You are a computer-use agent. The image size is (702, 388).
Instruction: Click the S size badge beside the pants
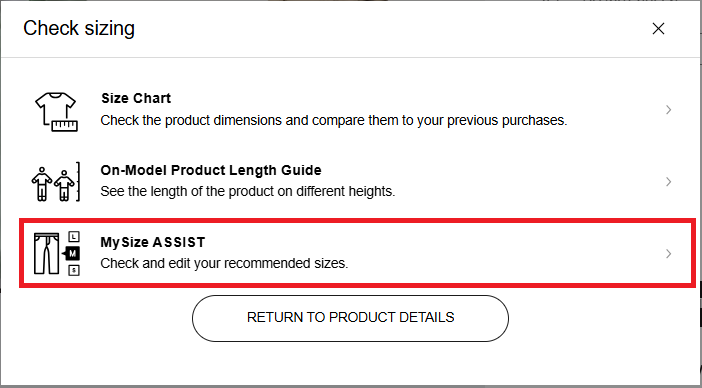(x=74, y=270)
